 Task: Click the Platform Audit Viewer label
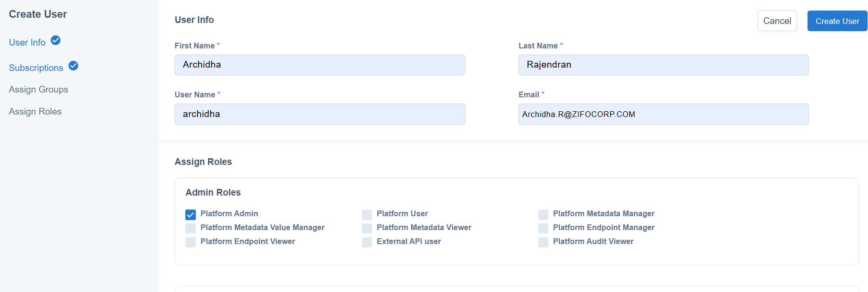593,241
